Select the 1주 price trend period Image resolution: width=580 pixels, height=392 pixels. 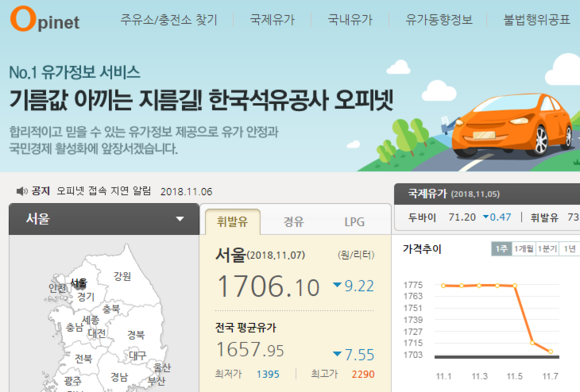click(501, 249)
